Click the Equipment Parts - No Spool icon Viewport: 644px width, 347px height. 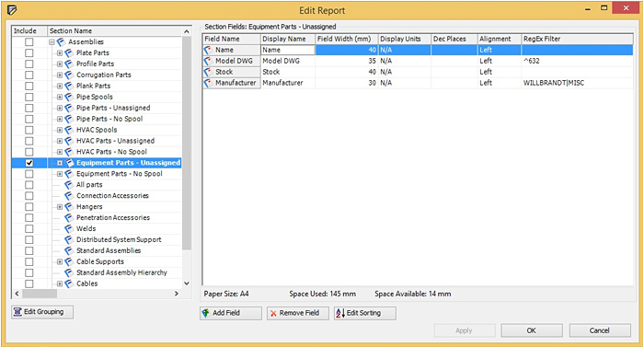(x=69, y=174)
